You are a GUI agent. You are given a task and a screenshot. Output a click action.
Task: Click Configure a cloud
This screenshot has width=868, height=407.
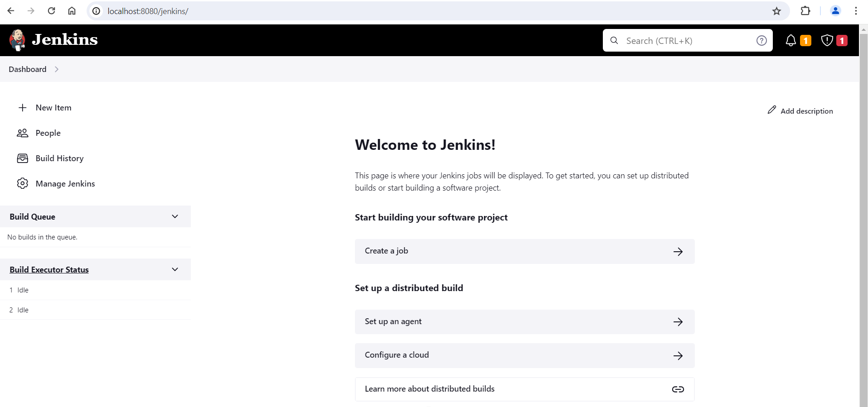tap(525, 355)
